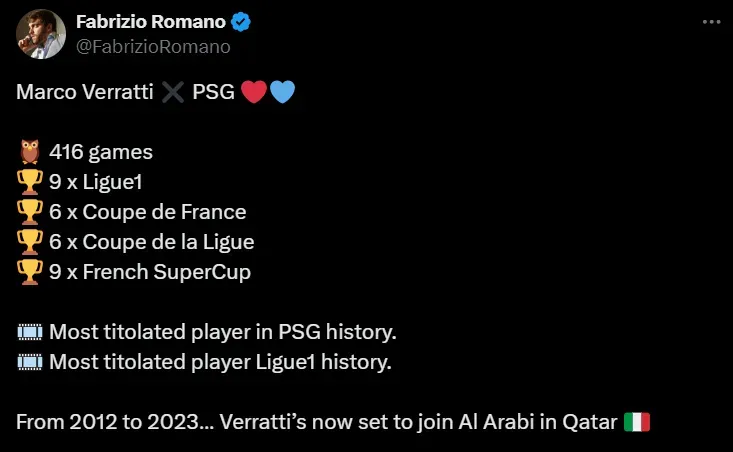Image resolution: width=733 pixels, height=452 pixels.
Task: Click the trophy beside French SuperCup
Action: pos(29,271)
